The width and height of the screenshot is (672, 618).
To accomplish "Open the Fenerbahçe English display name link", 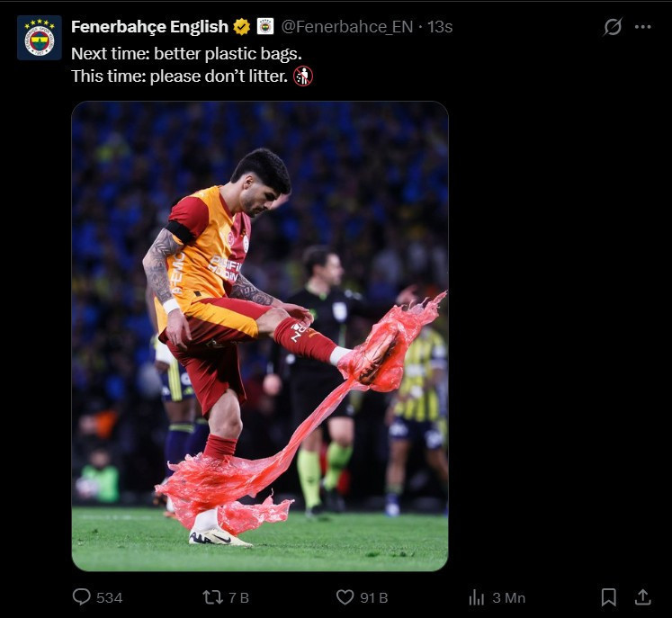I will click(149, 27).
